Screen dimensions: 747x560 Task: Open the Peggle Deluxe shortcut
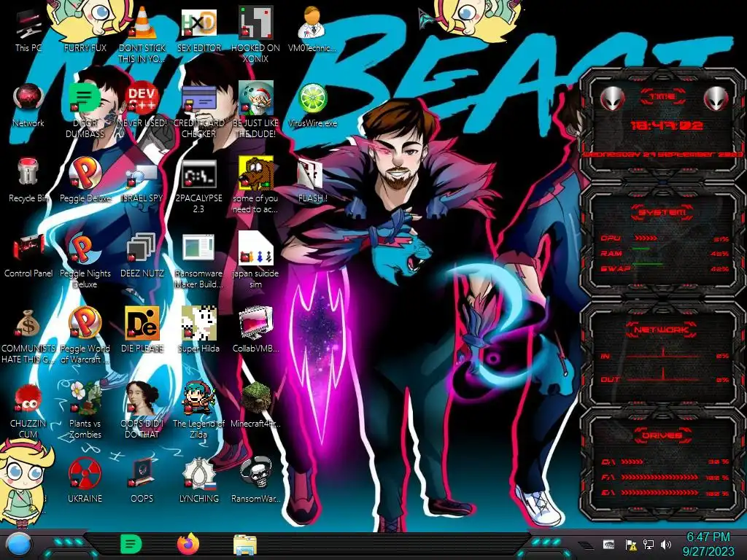[x=85, y=174]
